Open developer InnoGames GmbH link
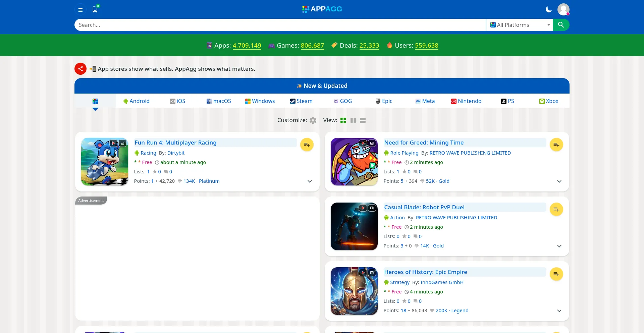The width and height of the screenshot is (644, 333). [x=442, y=282]
